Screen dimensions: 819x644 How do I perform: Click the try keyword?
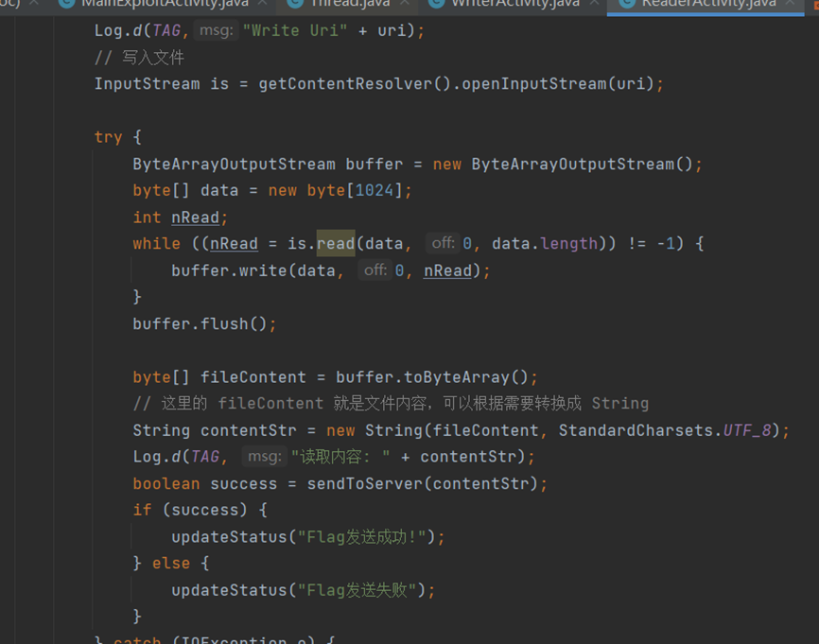[x=108, y=137]
